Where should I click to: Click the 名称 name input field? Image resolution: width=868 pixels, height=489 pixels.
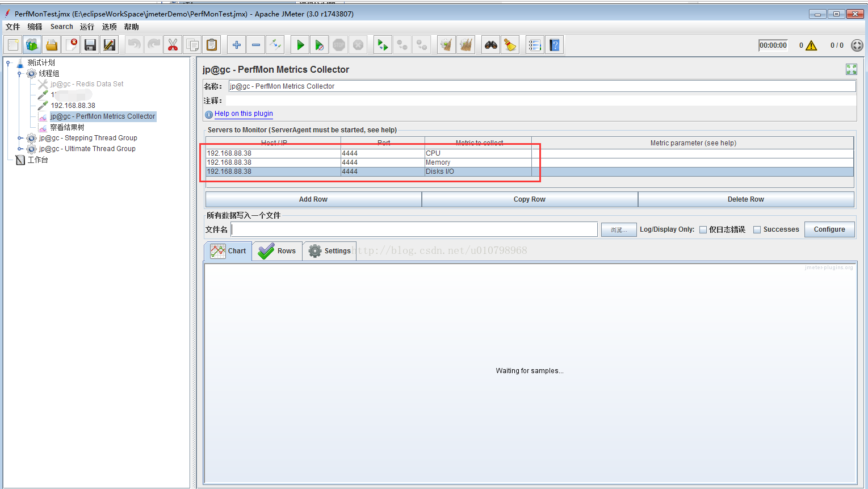coord(542,86)
